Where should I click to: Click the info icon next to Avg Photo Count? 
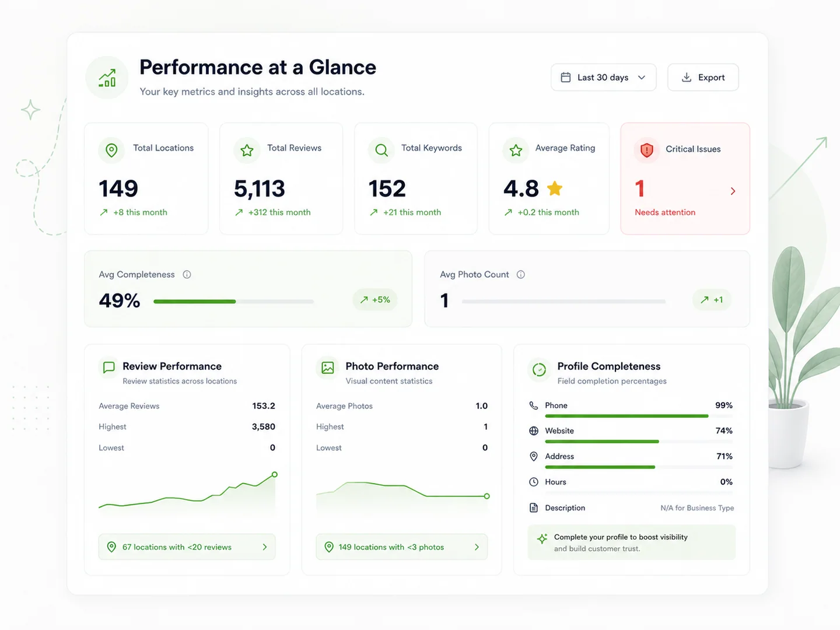pos(521,275)
